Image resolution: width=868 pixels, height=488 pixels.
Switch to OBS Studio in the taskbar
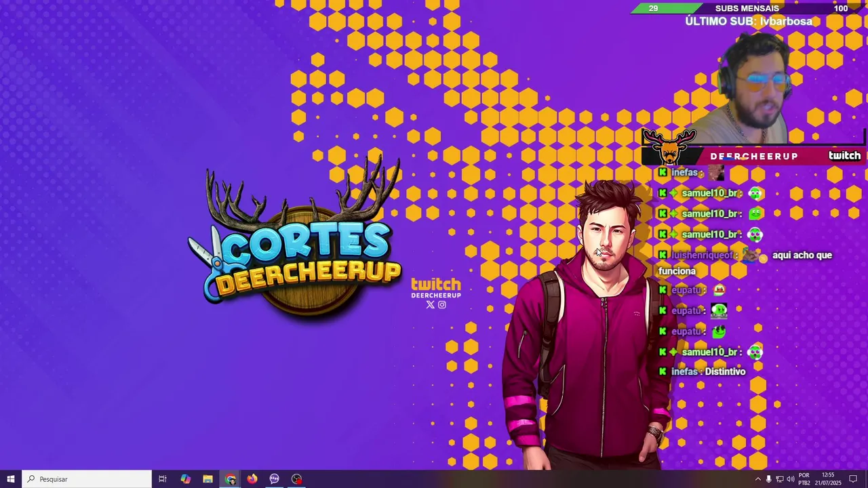point(297,479)
